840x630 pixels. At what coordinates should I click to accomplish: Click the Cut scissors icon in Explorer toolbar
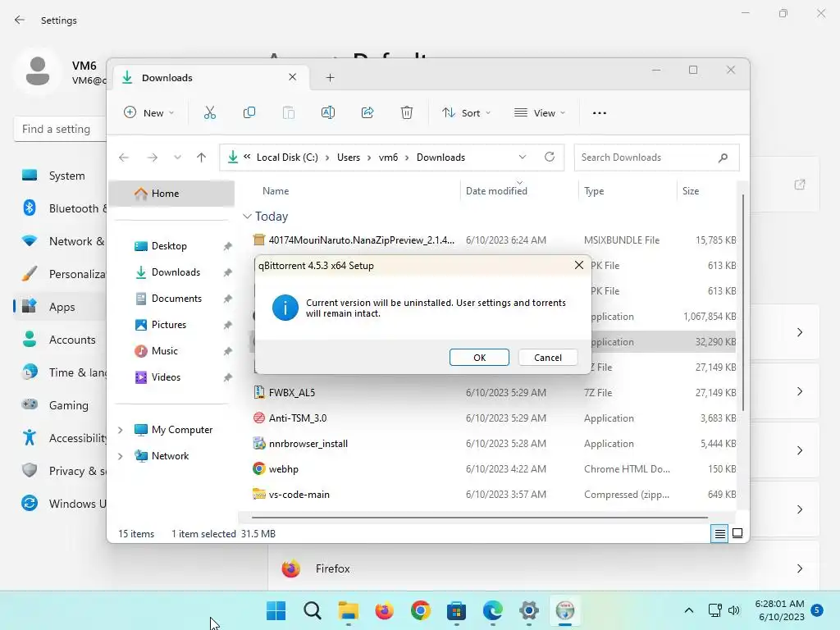coord(209,112)
